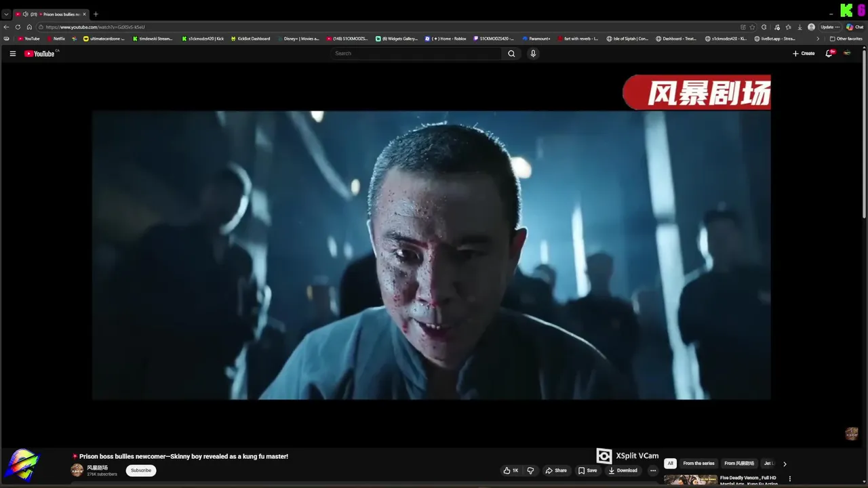Open the Netflix bookmark
This screenshot has width=868, height=488.
(x=56, y=39)
